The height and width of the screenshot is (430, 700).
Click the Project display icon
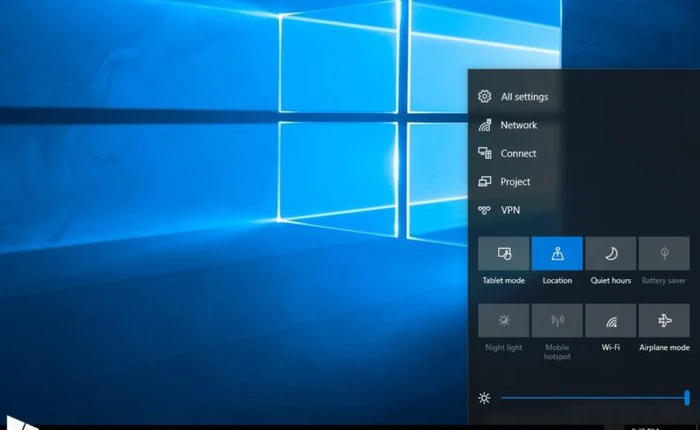(485, 181)
